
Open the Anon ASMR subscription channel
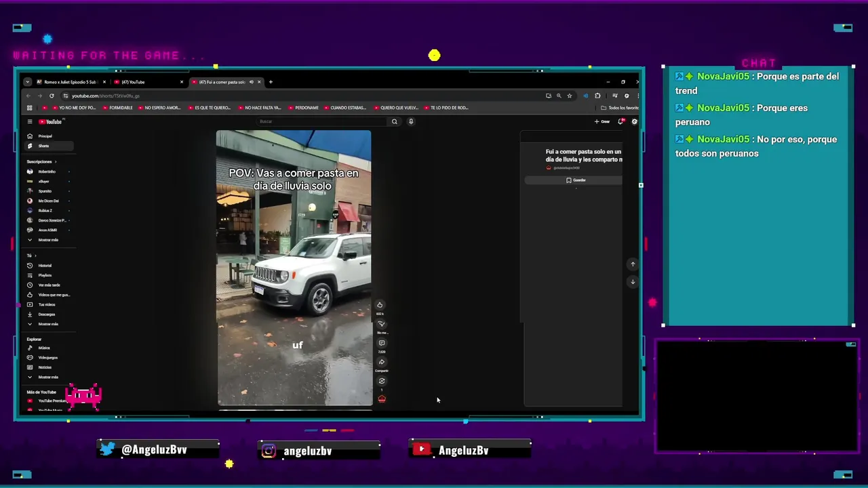click(x=47, y=230)
